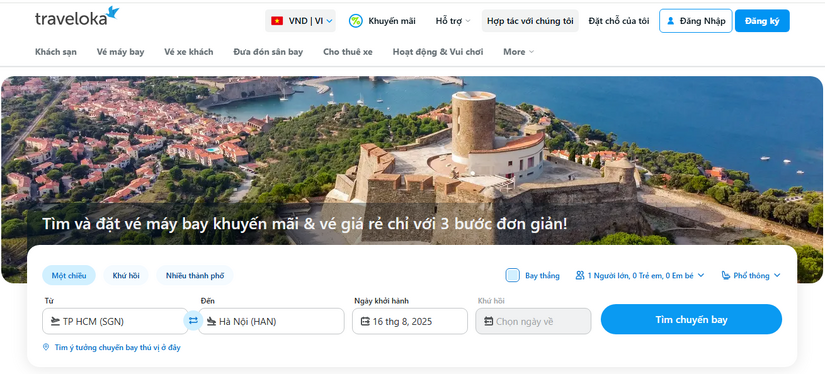Click the Hà Nội (HAN) destination field
The height and width of the screenshot is (374, 825).
271,321
